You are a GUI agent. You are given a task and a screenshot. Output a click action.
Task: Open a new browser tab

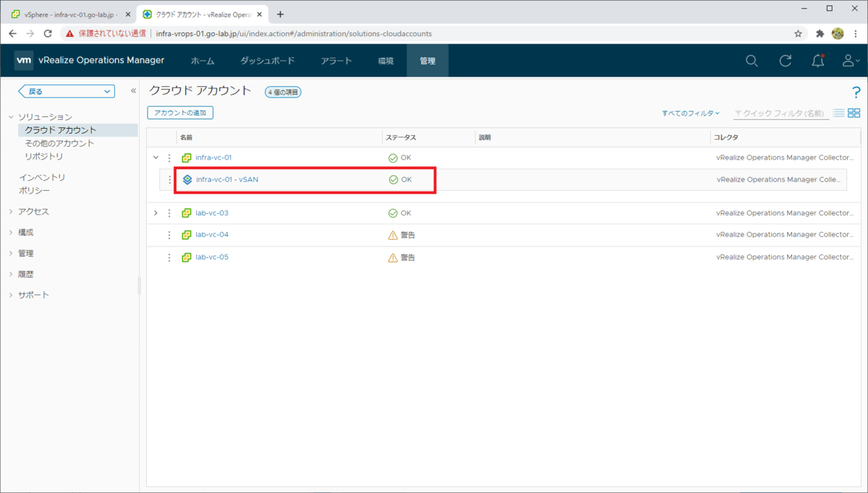coord(280,14)
